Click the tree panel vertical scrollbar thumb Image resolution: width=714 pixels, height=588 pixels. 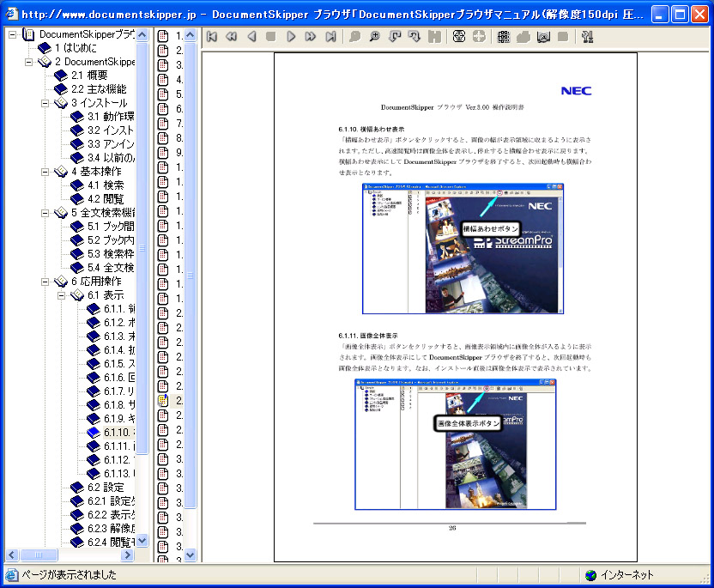[142, 248]
